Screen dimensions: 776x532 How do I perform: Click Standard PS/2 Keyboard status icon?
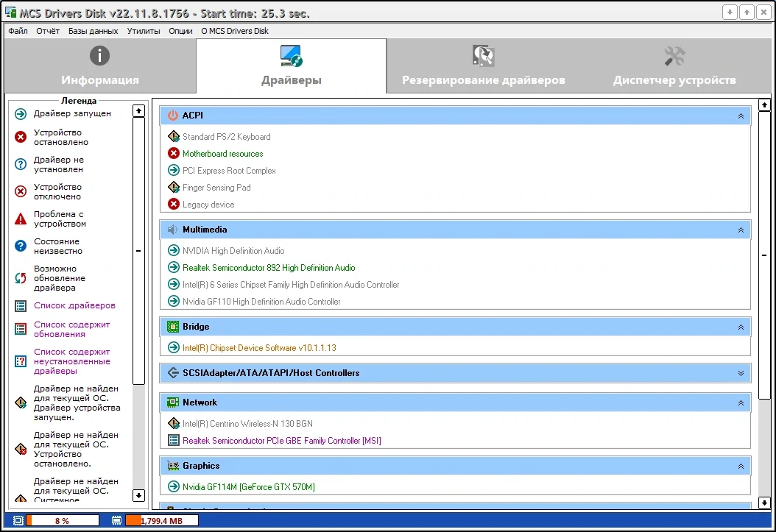click(x=174, y=136)
